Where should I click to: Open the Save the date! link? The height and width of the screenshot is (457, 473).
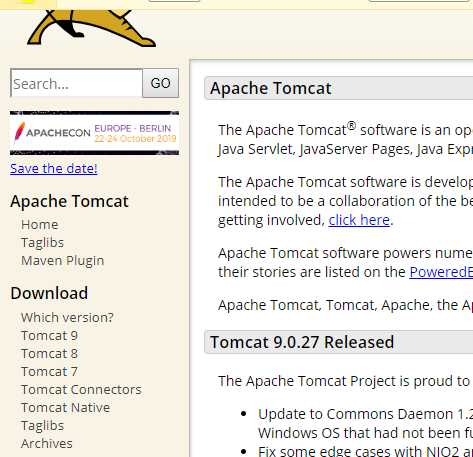(54, 168)
